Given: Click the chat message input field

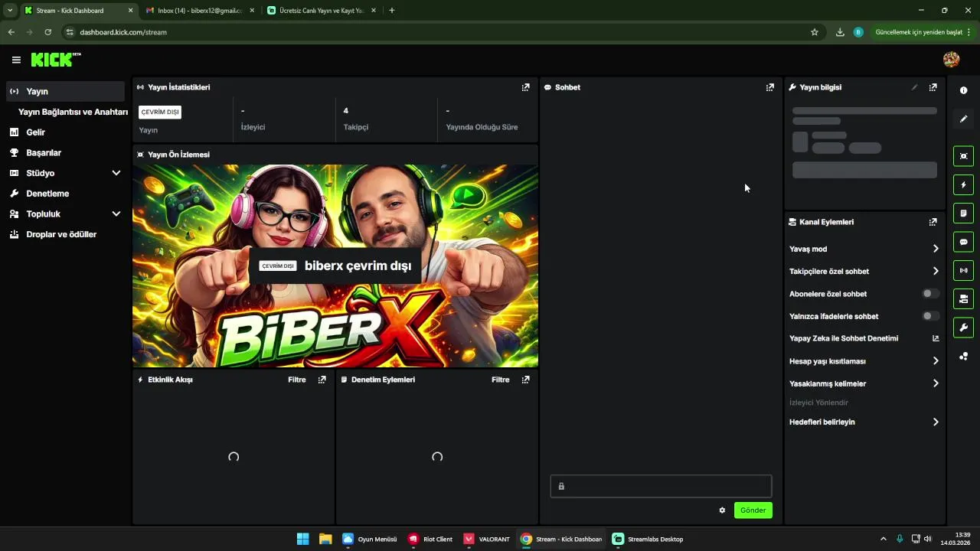Looking at the screenshot, I should (x=661, y=486).
